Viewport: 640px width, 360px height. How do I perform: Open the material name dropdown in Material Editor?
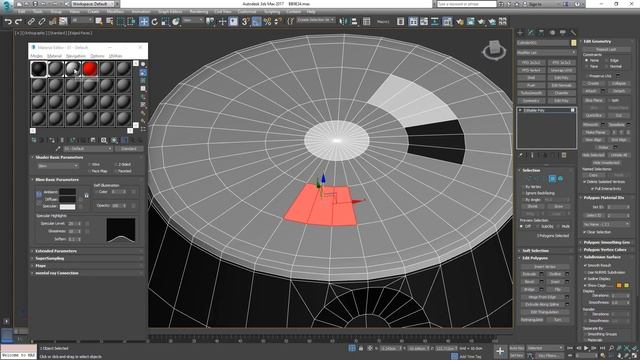pyautogui.click(x=87, y=149)
